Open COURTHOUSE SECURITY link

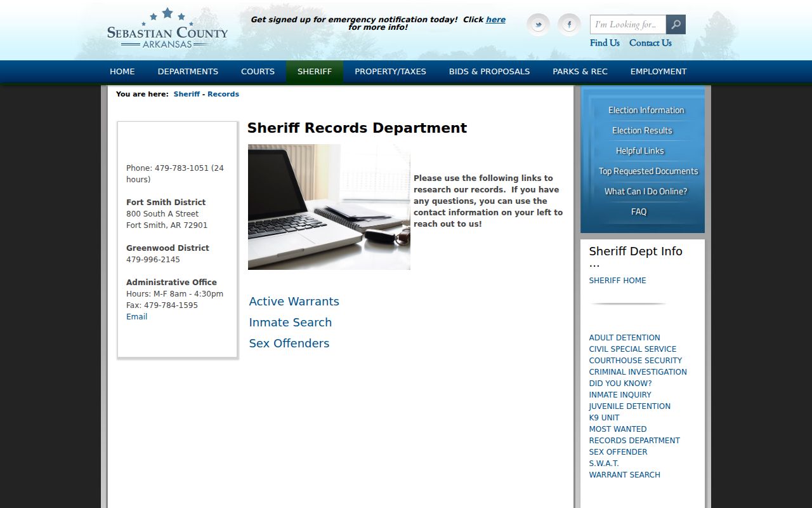[x=635, y=361]
